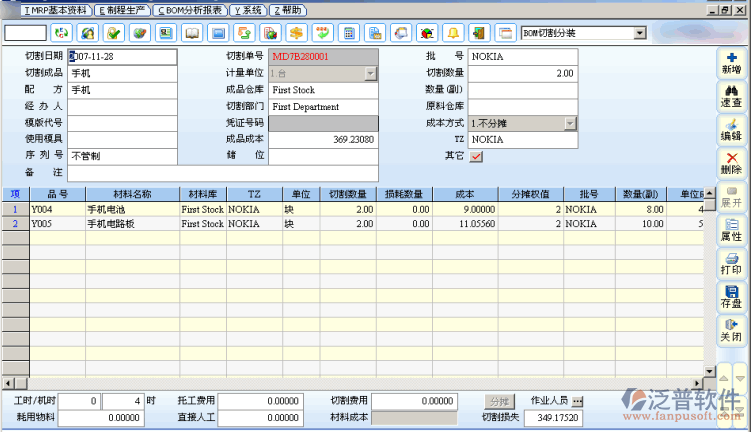Click the calculator icon in toolbar
The width and height of the screenshot is (751, 432).
(x=349, y=33)
